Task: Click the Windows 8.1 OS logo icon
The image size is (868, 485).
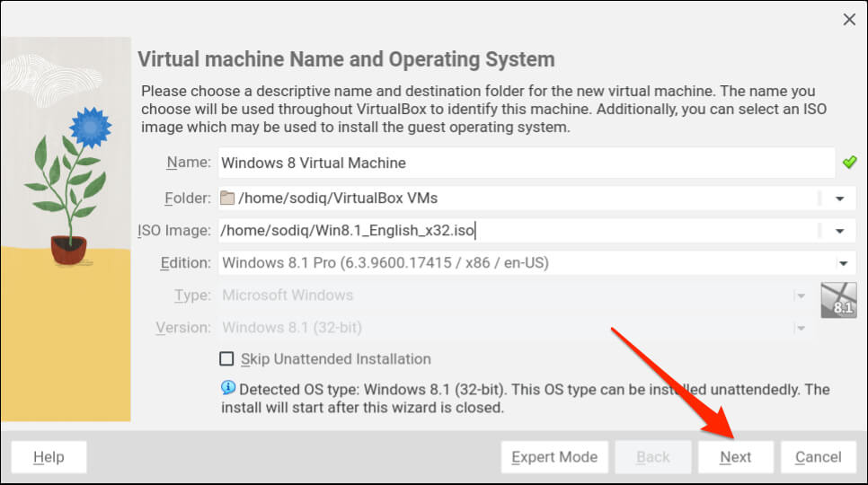Action: [x=837, y=301]
